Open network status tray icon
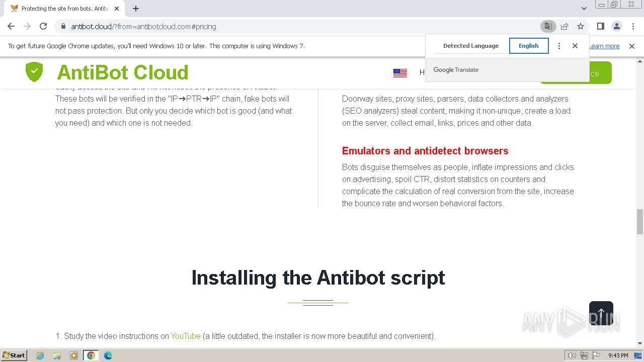644x362 pixels. (x=584, y=355)
